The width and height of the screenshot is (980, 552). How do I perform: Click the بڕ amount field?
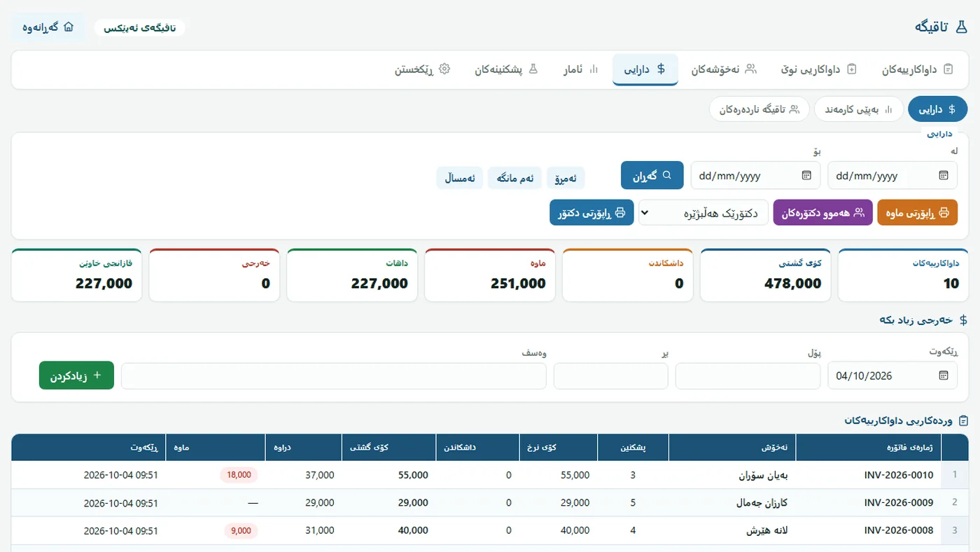coord(611,375)
